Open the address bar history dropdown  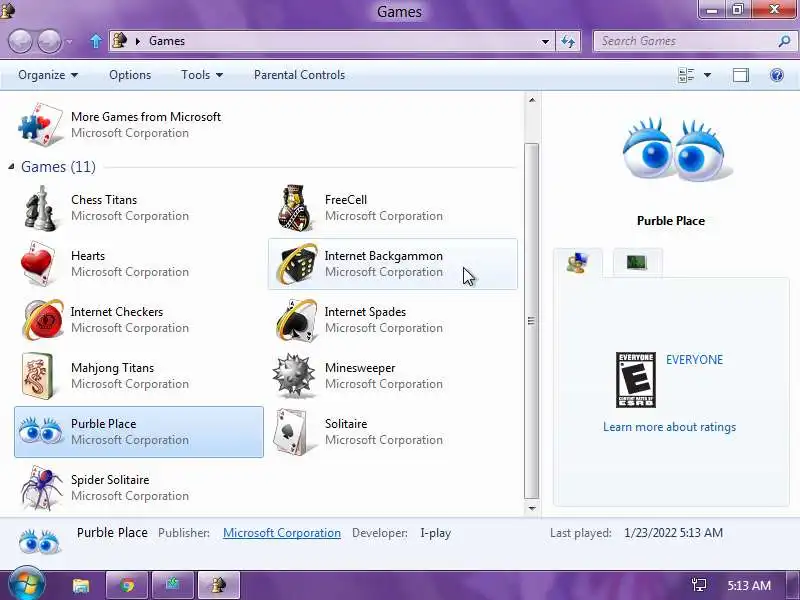545,41
